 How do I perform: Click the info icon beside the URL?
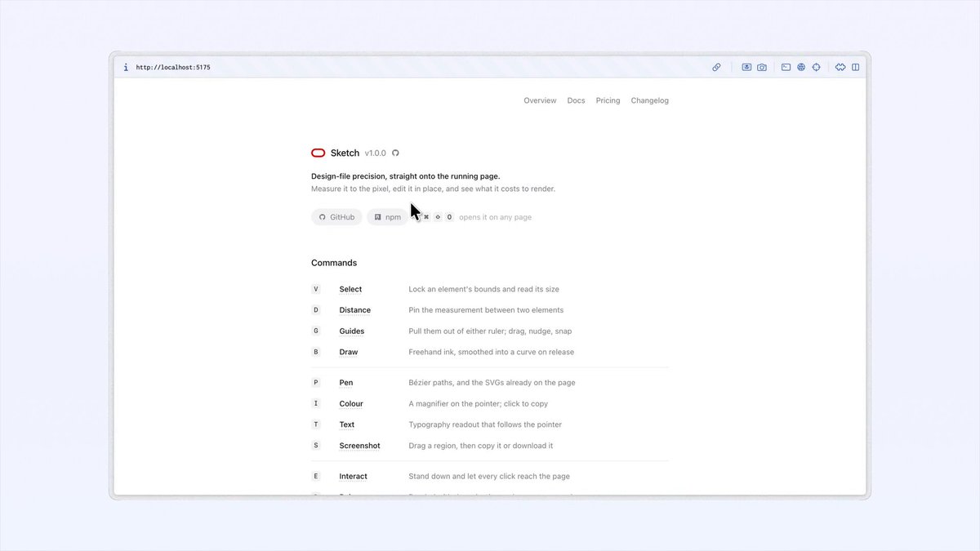pos(126,68)
